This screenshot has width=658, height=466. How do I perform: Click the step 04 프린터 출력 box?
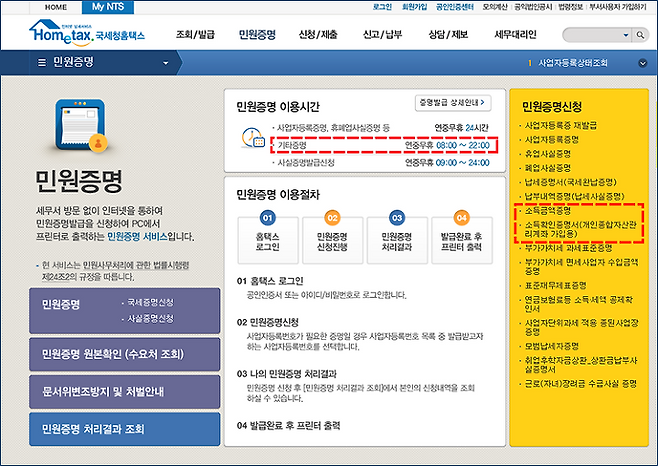coord(460,233)
